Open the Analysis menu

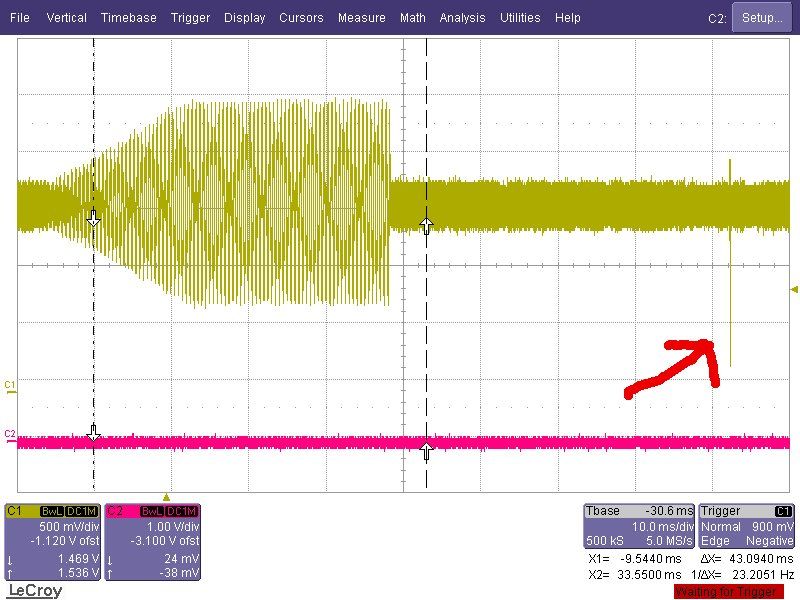462,18
